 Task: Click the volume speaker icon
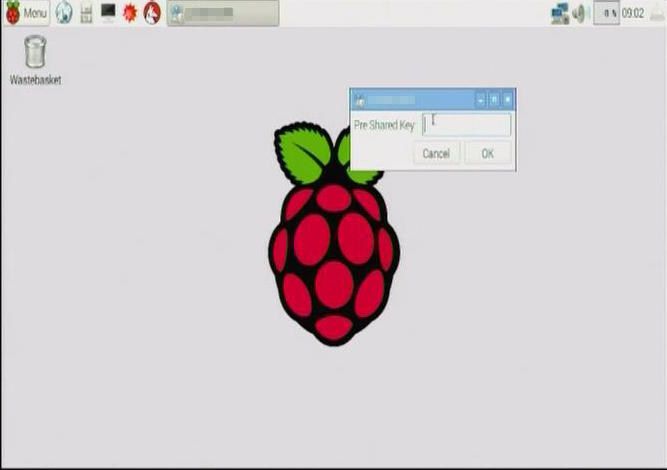[579, 14]
